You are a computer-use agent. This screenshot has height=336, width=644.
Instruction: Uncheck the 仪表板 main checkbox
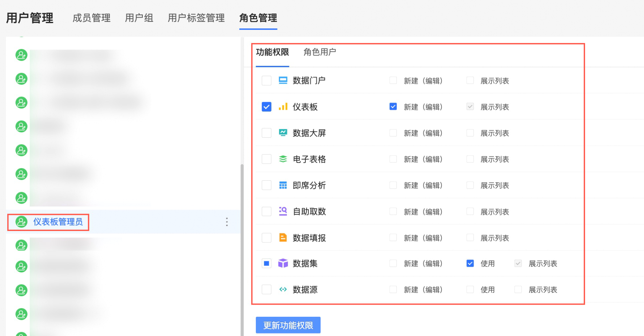click(267, 107)
